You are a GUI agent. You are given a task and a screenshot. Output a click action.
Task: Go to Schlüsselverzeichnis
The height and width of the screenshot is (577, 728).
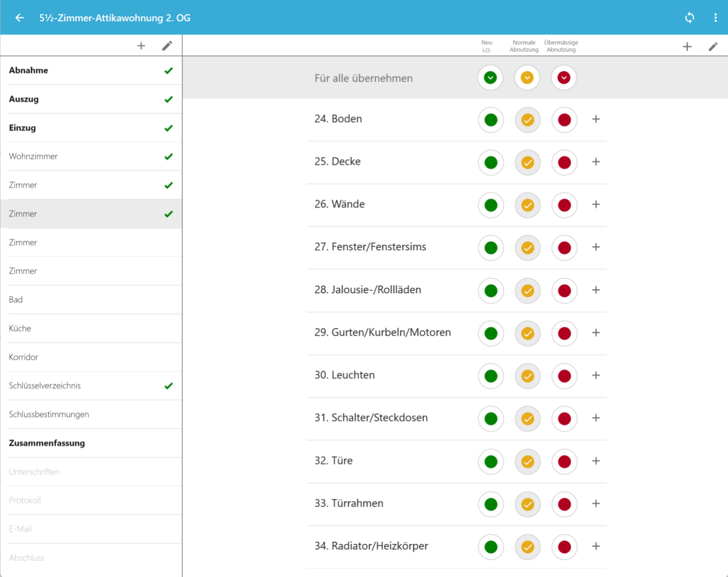[91, 386]
